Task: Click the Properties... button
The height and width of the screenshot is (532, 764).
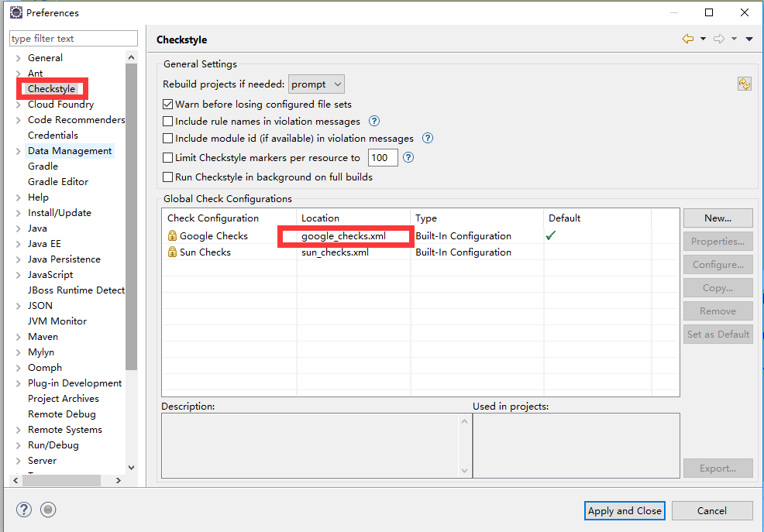Action: [718, 242]
